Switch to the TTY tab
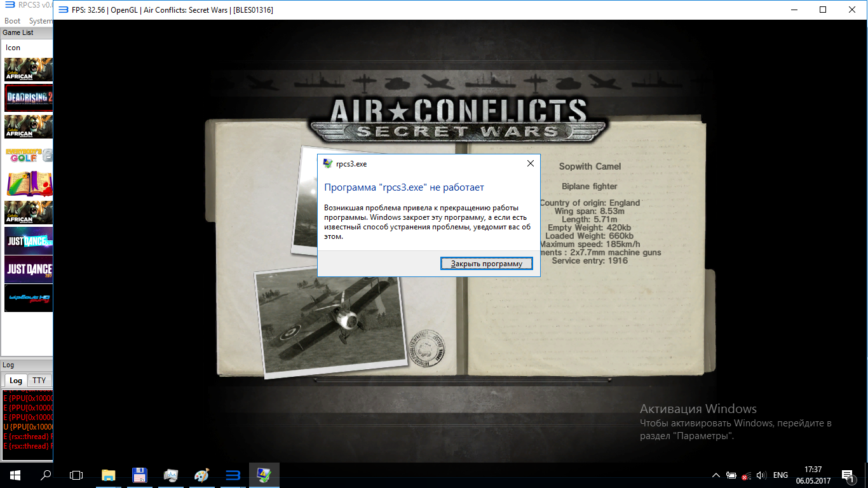The width and height of the screenshot is (868, 488). tap(39, 381)
